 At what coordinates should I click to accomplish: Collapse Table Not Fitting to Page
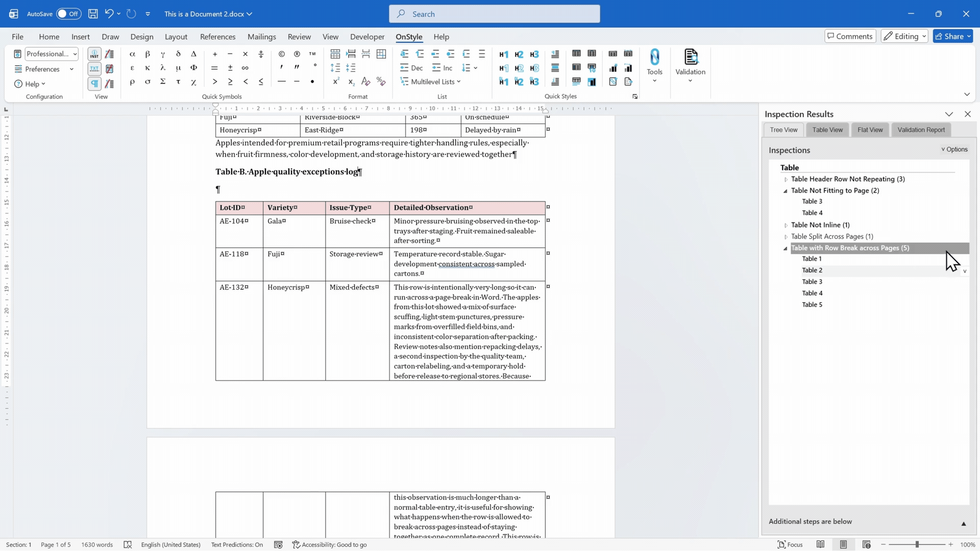click(x=786, y=191)
